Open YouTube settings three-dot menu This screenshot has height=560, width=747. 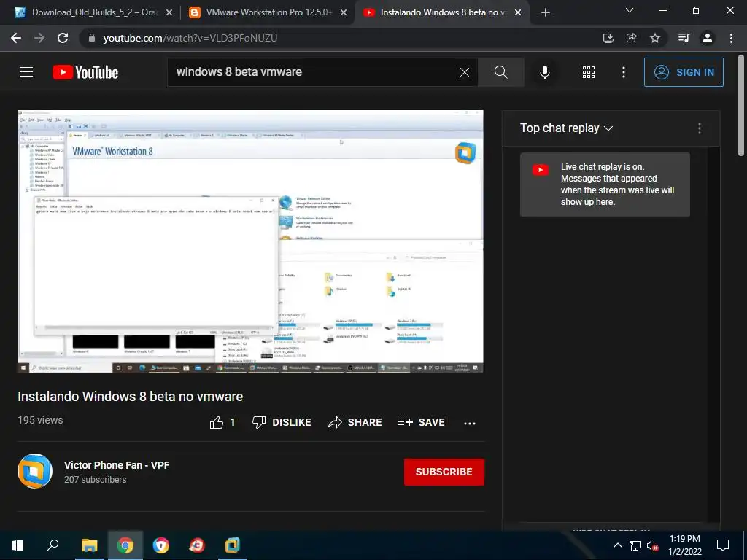click(x=624, y=72)
